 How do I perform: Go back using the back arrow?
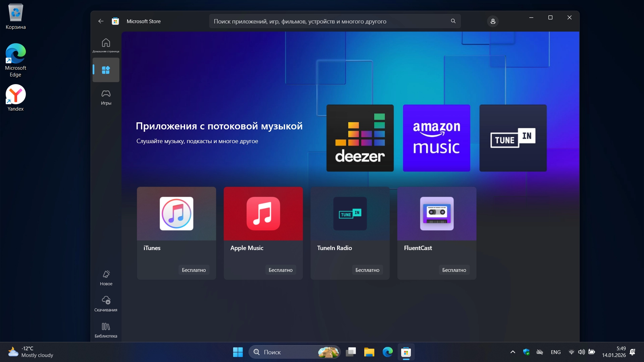(x=101, y=21)
